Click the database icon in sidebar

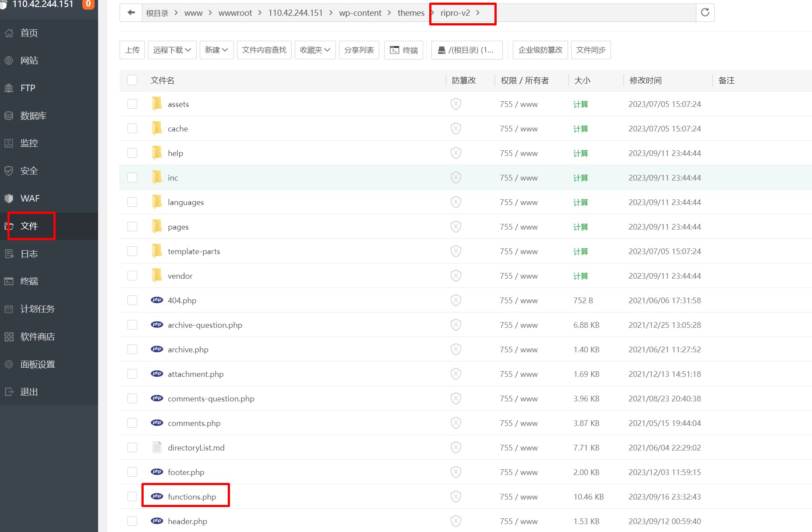(x=9, y=116)
